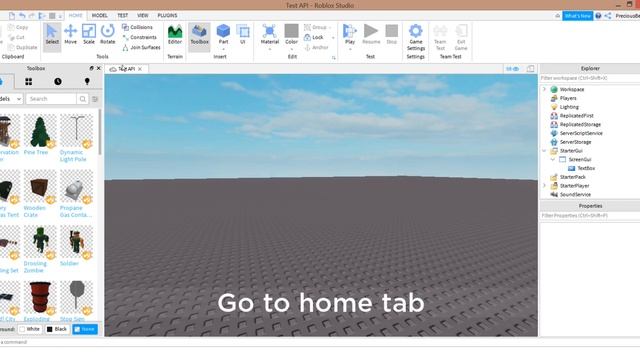Viewport: 640px width, 360px height.
Task: Open Toolbox inventory grid tab
Action: click(x=29, y=82)
